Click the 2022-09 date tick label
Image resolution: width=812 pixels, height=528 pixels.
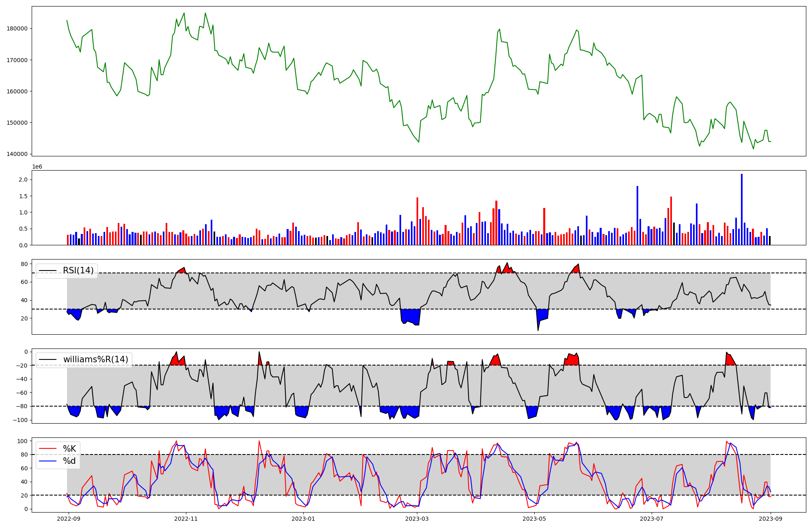tap(69, 519)
